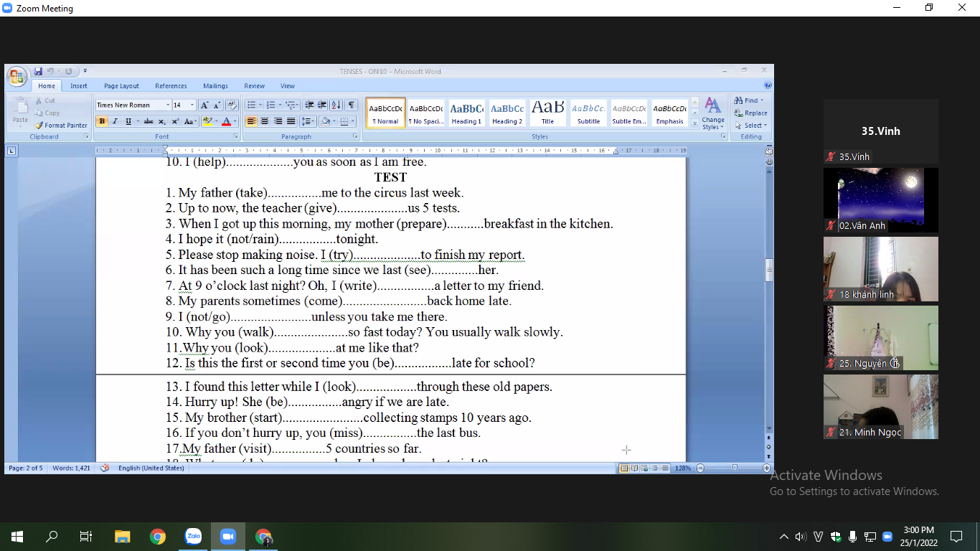Increase paragraph indent
This screenshot has width=980, height=551.
coord(322,105)
